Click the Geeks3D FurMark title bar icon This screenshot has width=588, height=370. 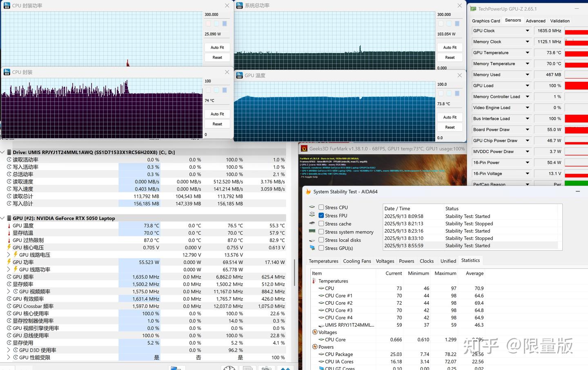point(304,149)
